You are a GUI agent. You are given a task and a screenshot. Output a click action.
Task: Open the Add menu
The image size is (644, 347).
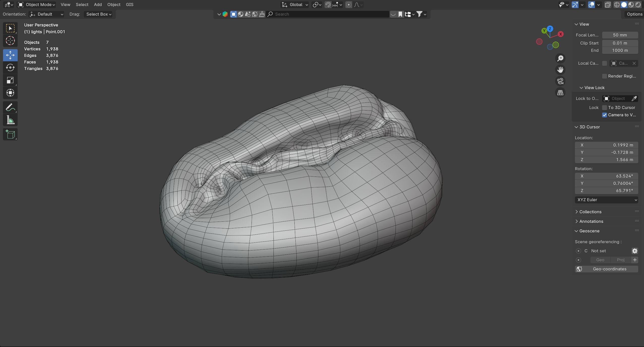(98, 5)
